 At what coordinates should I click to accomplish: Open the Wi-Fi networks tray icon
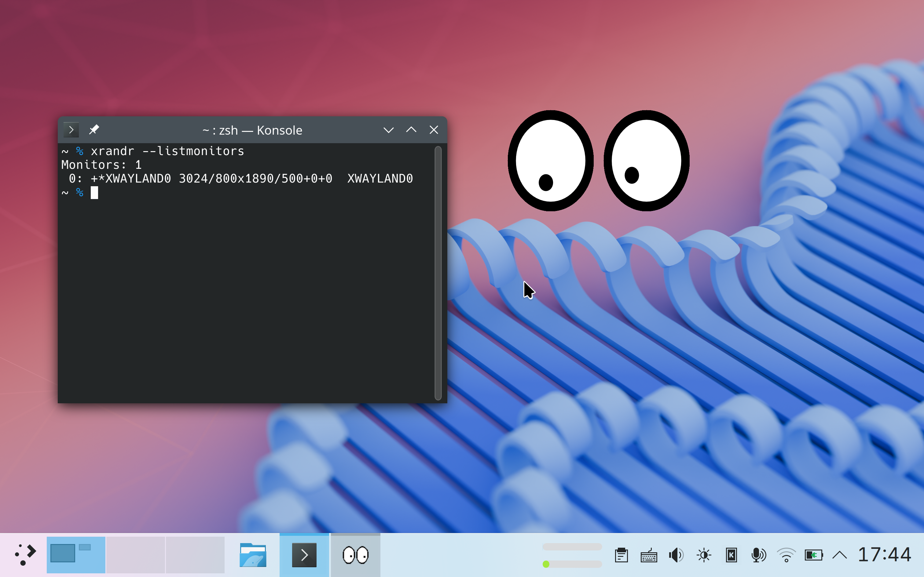pyautogui.click(x=786, y=555)
